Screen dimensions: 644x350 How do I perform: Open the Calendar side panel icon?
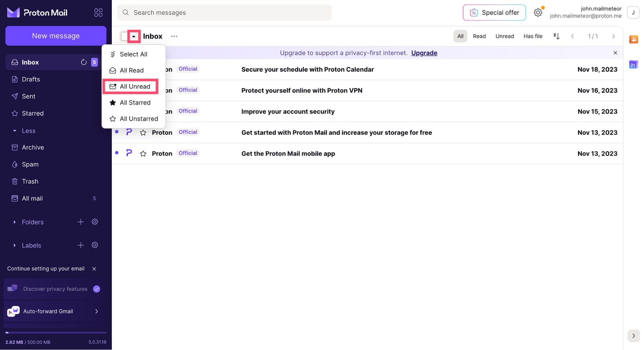(633, 65)
